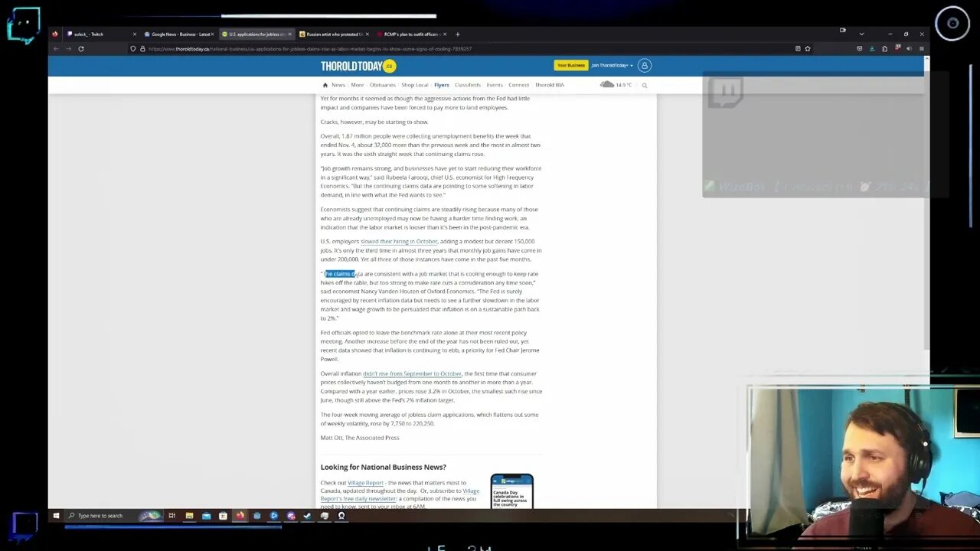The height and width of the screenshot is (551, 980).
Task: Open the last taskbar app icon right of Steam
Action: 341,516
